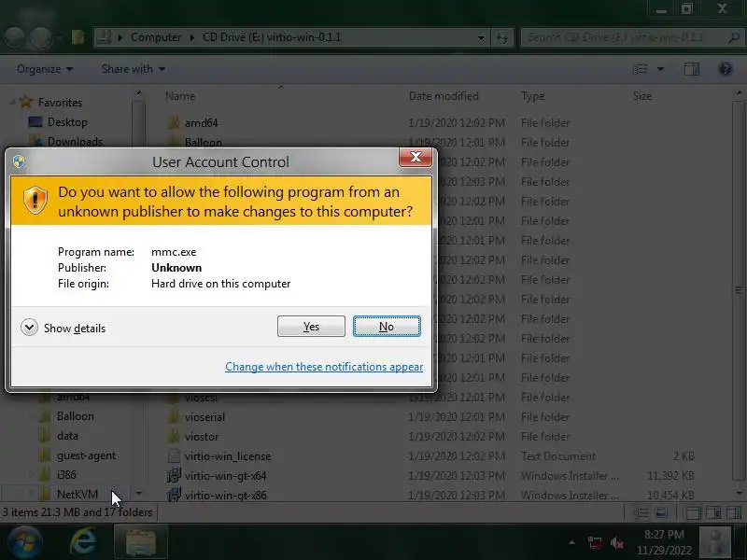This screenshot has height=560, width=747.
Task: Click the Unknown publisher text
Action: tap(176, 268)
